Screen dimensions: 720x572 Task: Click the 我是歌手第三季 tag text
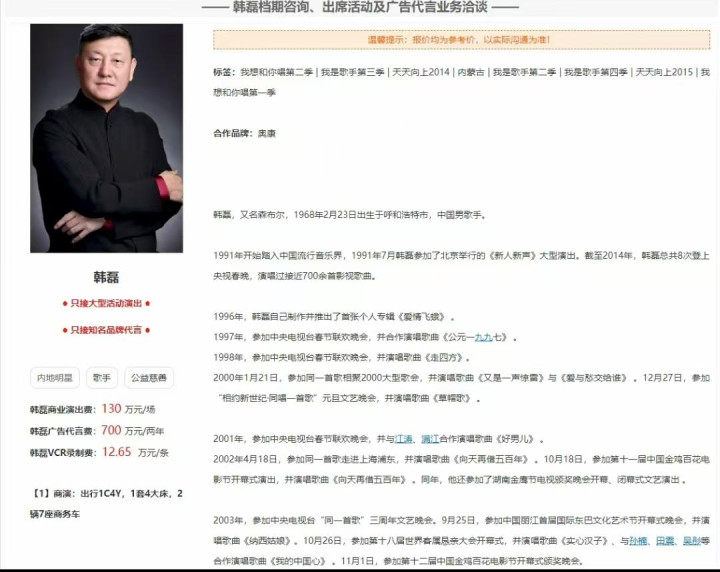pyautogui.click(x=352, y=72)
